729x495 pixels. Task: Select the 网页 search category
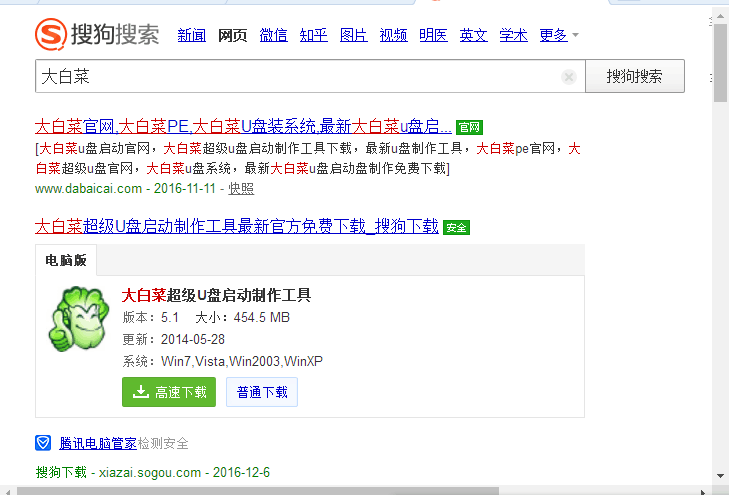click(x=232, y=35)
